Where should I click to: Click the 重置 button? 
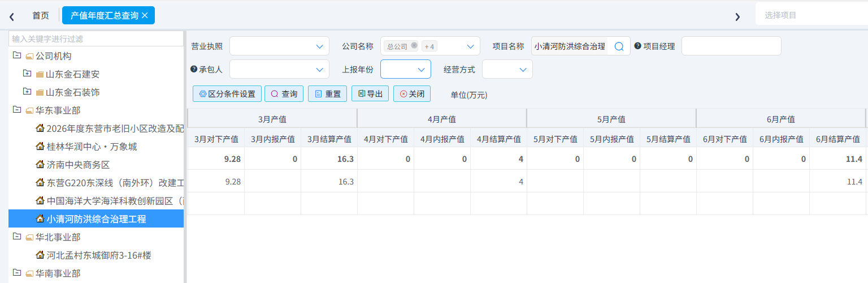click(x=327, y=94)
